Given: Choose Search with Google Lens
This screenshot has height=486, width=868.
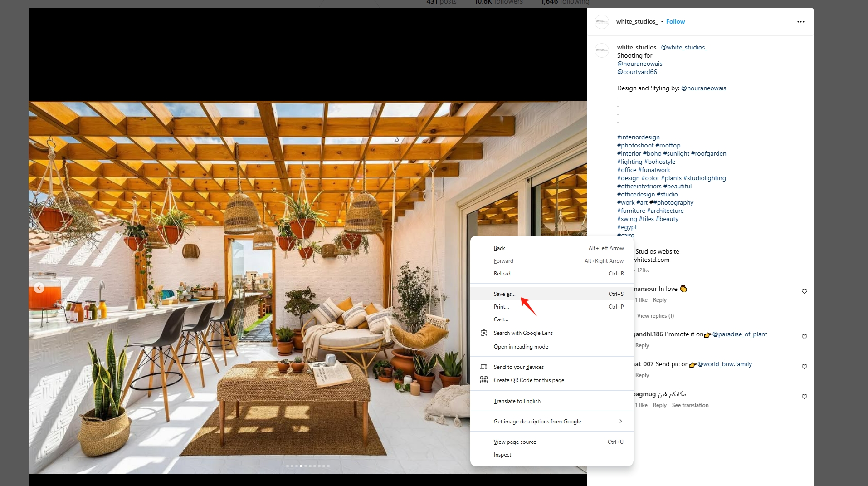Looking at the screenshot, I should (x=551, y=333).
